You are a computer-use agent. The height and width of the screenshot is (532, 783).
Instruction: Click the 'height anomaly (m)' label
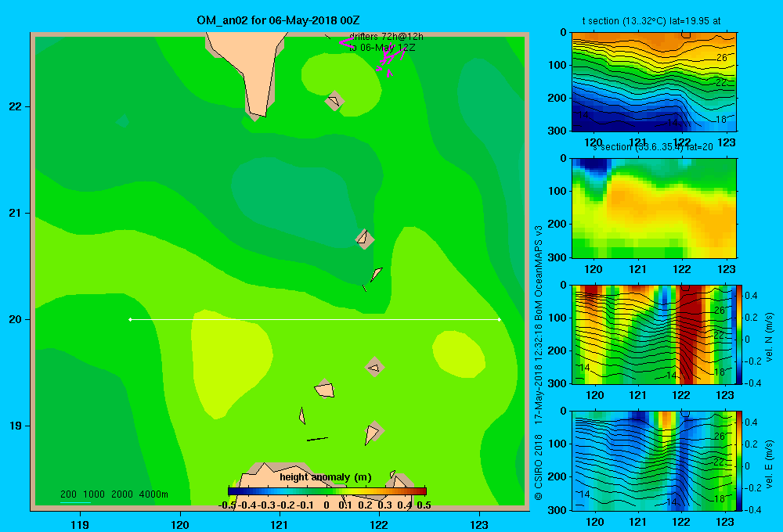tap(326, 477)
